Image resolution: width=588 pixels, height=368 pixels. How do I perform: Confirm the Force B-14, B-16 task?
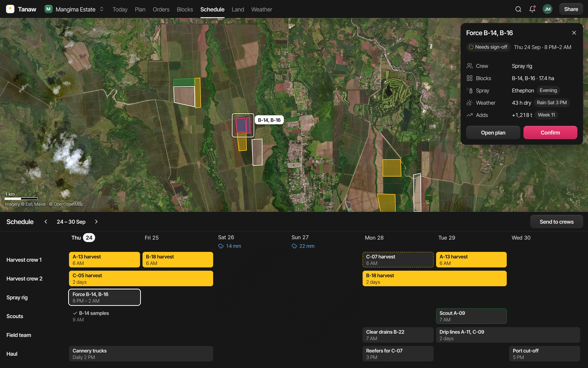pyautogui.click(x=550, y=133)
